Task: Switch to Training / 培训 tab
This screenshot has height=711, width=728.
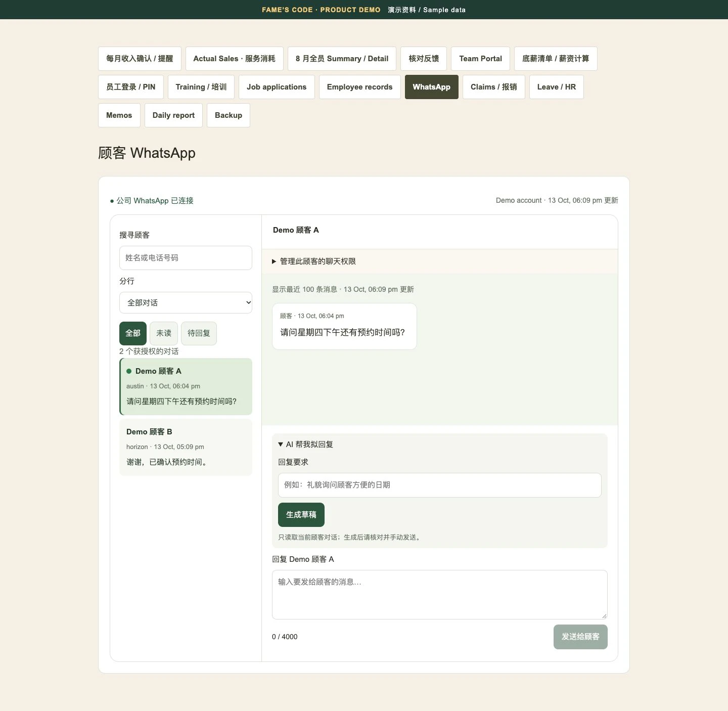Action: pyautogui.click(x=201, y=87)
